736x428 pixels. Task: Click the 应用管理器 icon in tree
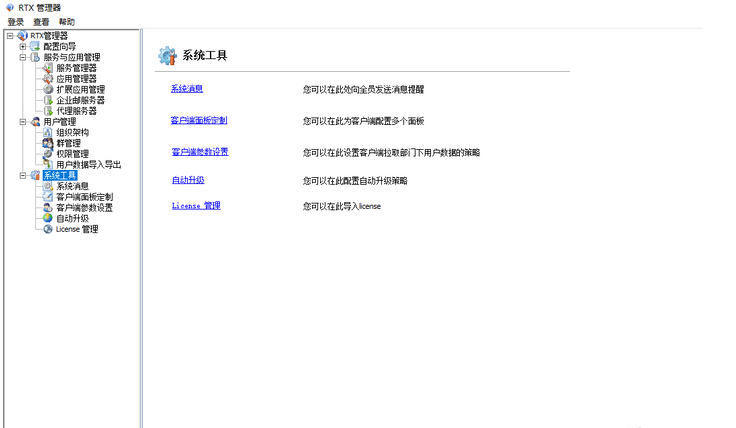47,79
